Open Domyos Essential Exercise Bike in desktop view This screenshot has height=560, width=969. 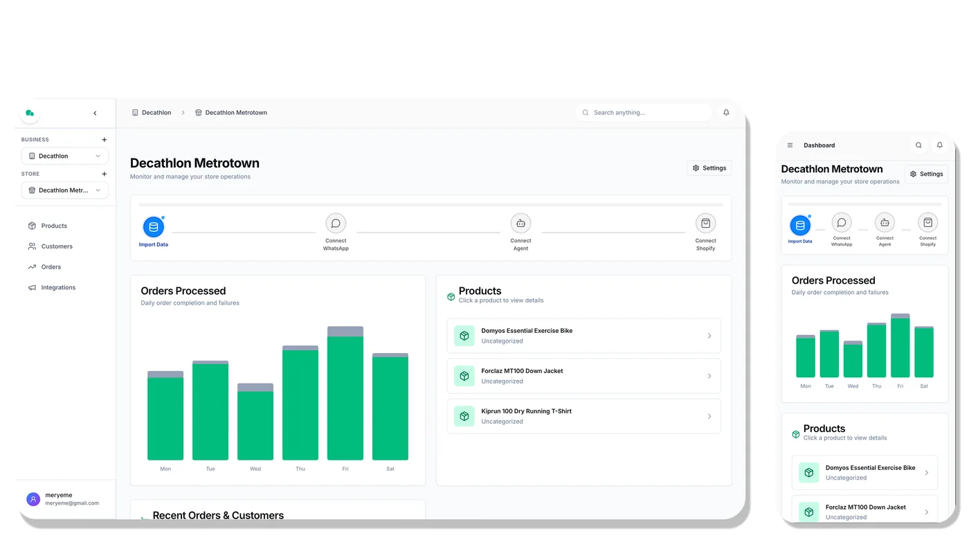(x=583, y=336)
